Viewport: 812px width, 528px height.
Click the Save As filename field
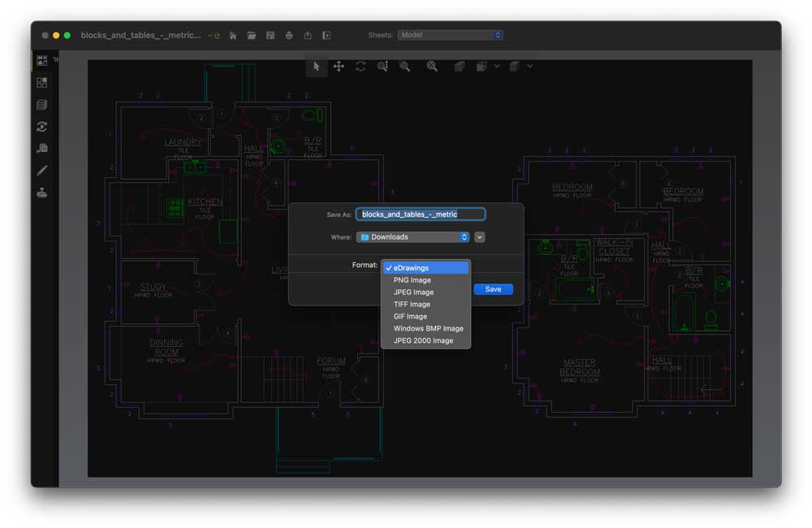click(x=421, y=214)
